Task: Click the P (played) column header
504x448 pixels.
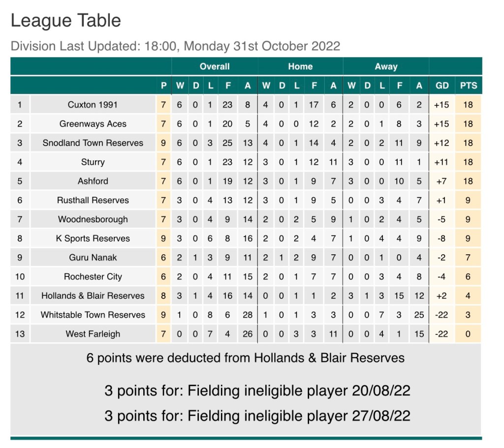Action: 164,86
